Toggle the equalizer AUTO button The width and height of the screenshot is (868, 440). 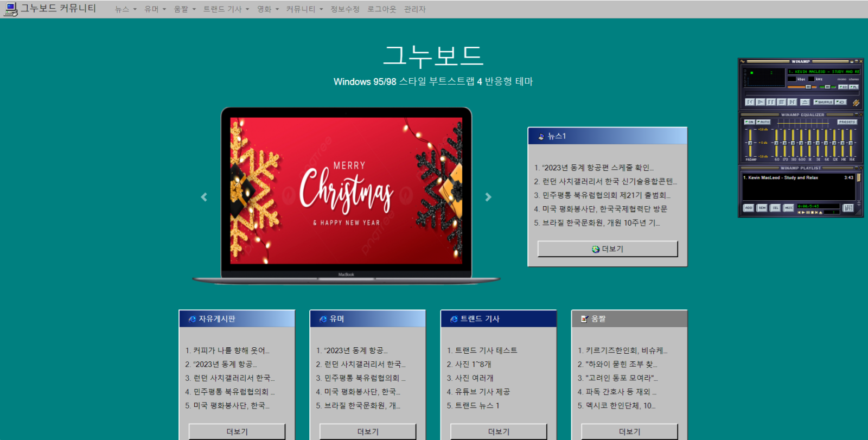763,122
